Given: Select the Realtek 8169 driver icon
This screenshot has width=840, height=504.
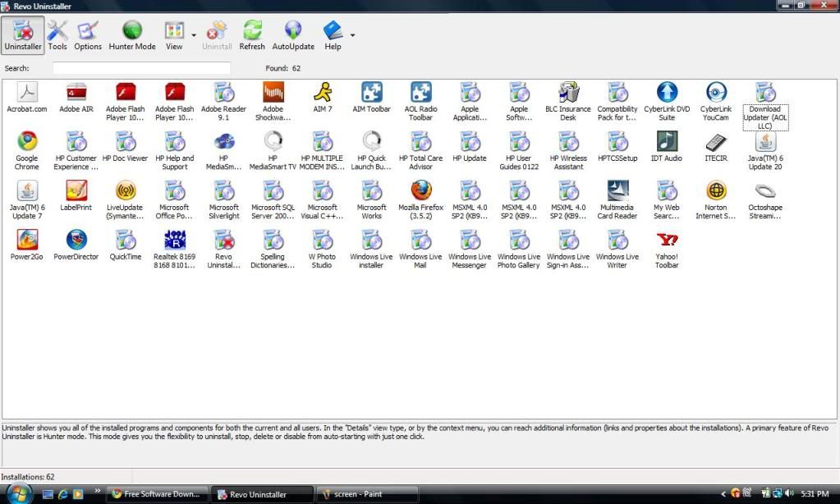Looking at the screenshot, I should (175, 240).
